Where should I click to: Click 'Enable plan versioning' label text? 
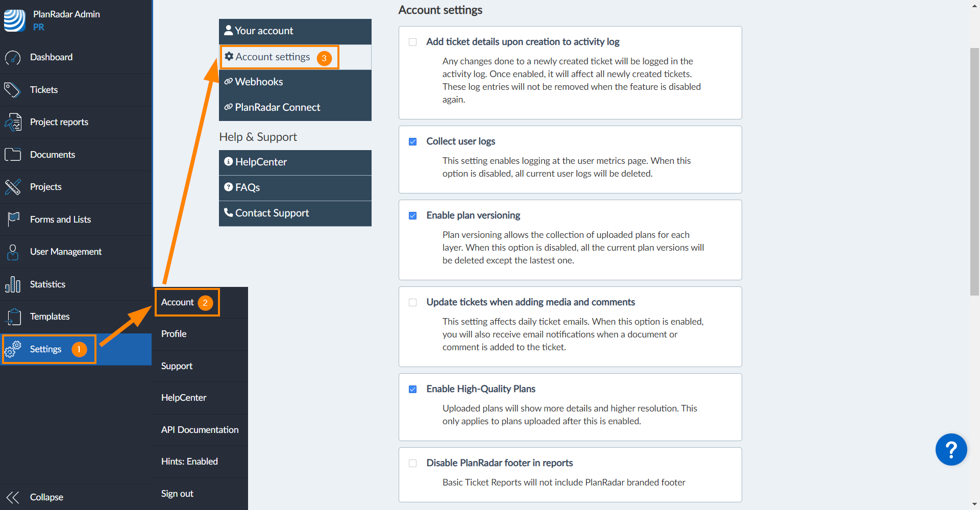(473, 215)
